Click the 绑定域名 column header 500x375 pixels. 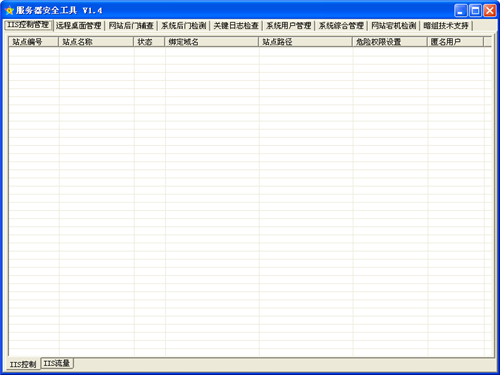(x=212, y=42)
